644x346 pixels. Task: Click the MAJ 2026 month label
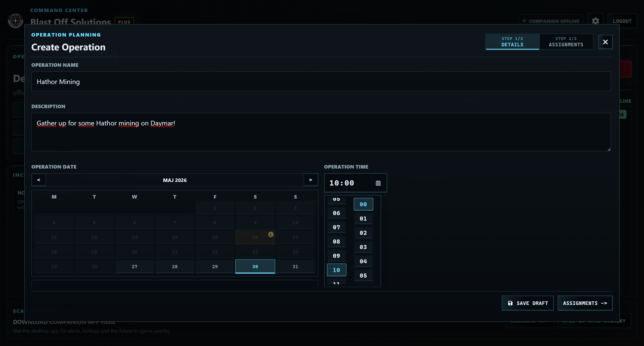pos(175,180)
